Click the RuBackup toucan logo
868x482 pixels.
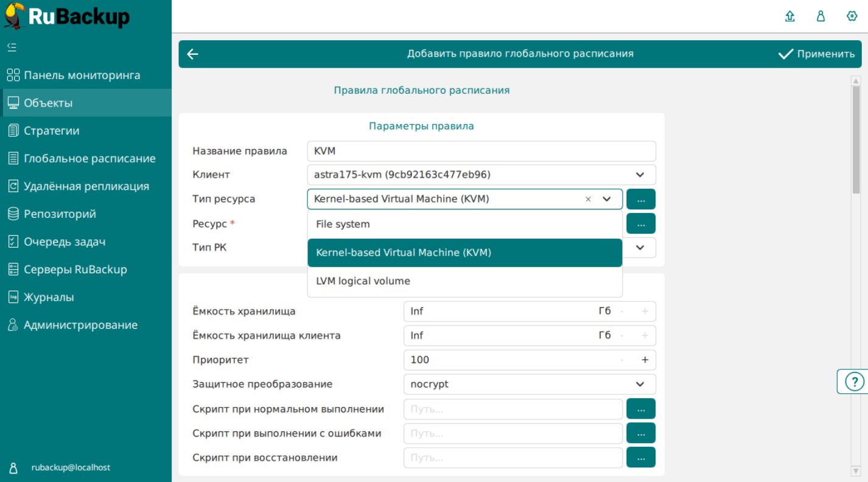coord(15,15)
